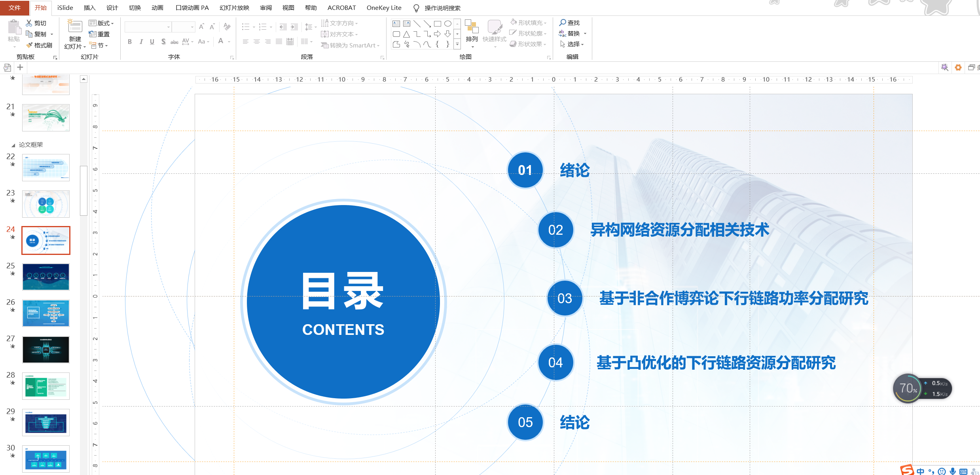
Task: Toggle Underline formatting
Action: point(152,42)
